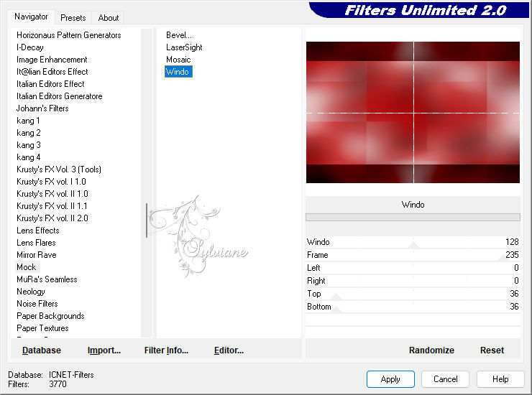Select Krusty's FX vol. II 1.1
The height and width of the screenshot is (395, 532).
52,206
